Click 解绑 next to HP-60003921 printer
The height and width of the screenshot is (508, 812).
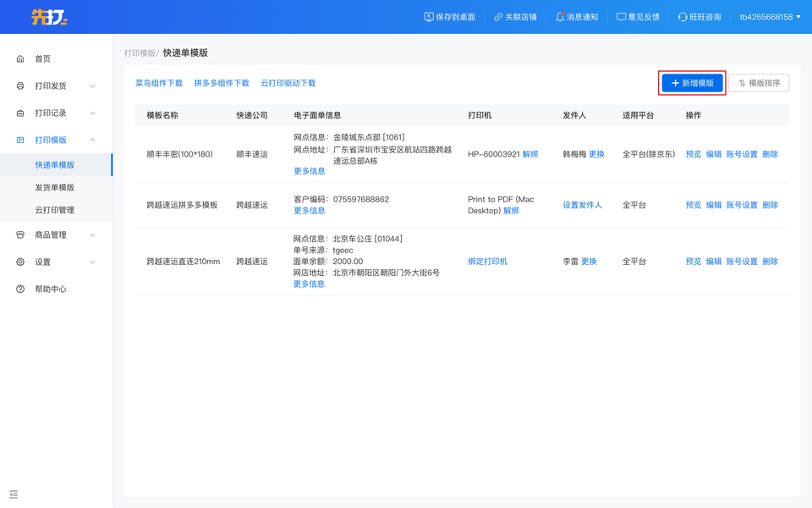[530, 154]
